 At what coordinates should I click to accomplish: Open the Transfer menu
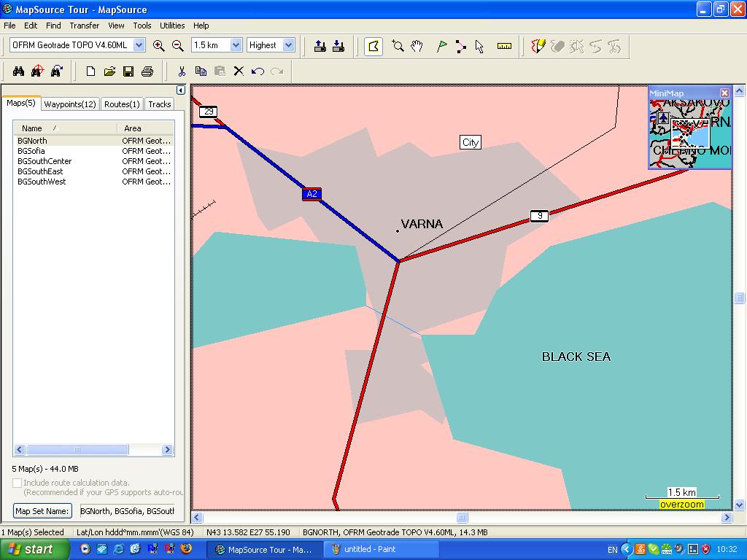(84, 26)
